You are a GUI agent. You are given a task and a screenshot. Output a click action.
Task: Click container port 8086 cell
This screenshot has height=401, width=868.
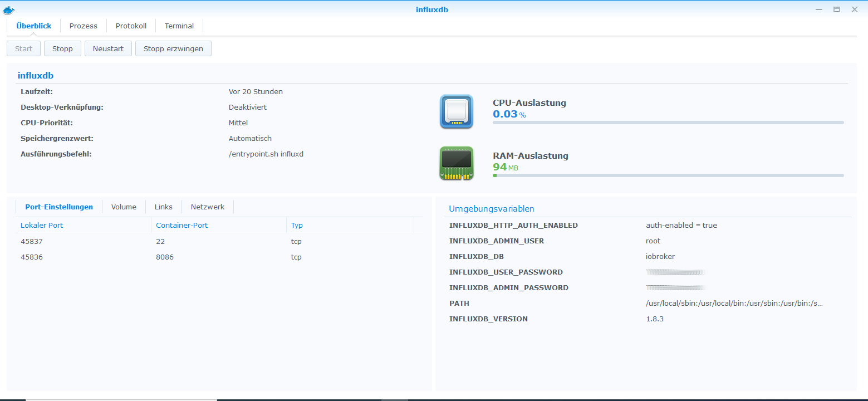(165, 257)
